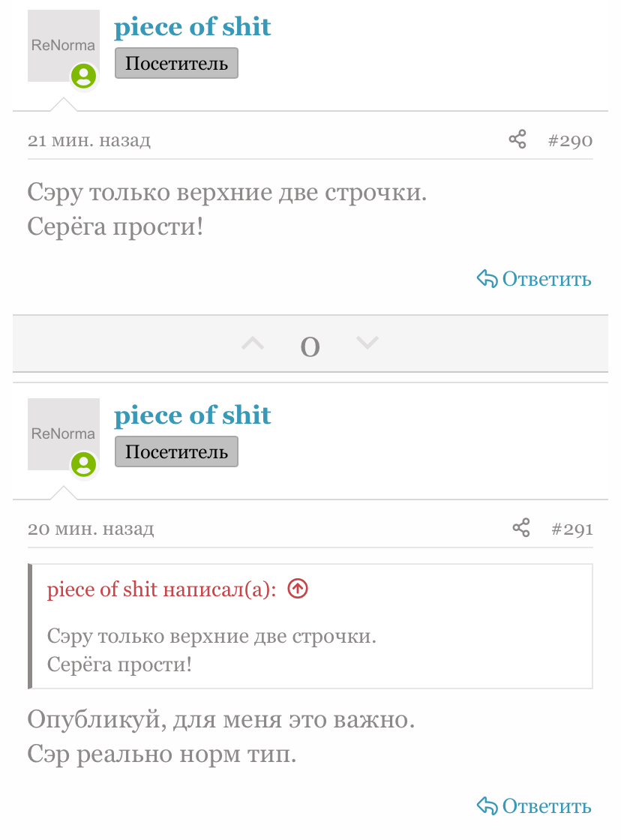621x840 pixels.
Task: Click the "Посетитель" badge on post #291
Action: point(176,452)
